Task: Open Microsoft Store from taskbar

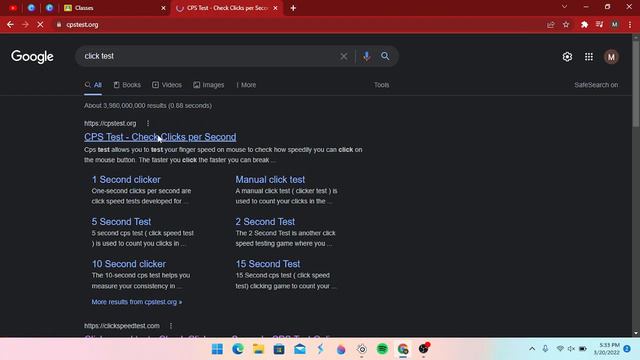Action: 279,349
